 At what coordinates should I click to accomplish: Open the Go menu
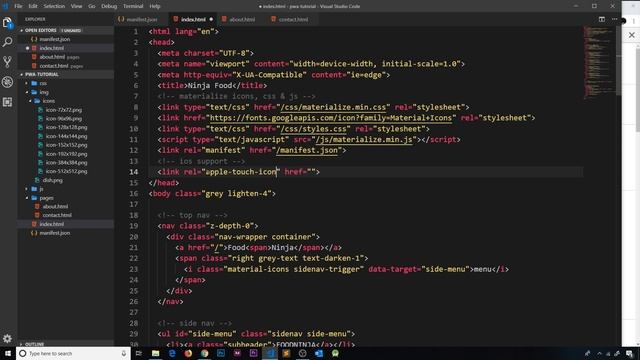[91, 6]
